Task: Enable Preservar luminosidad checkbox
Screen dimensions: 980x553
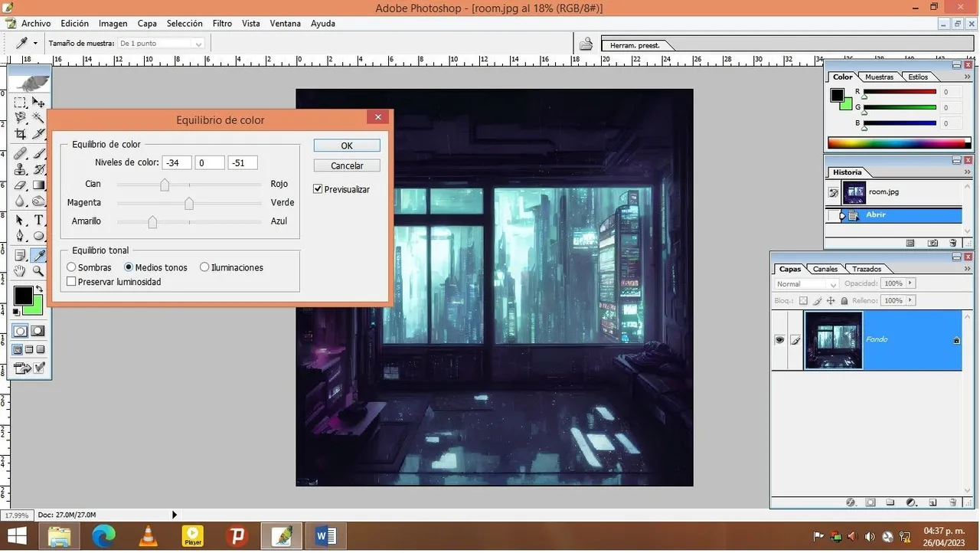Action: 71,282
